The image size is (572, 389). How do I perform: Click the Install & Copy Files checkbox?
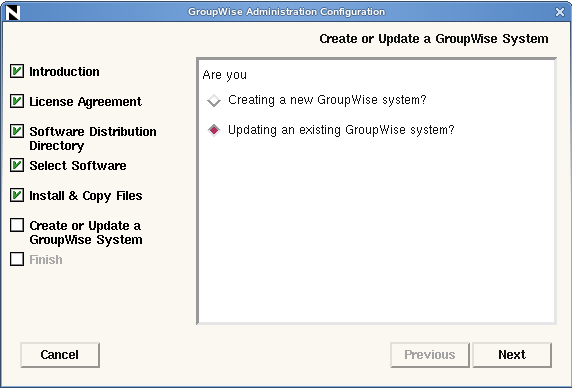tap(17, 195)
